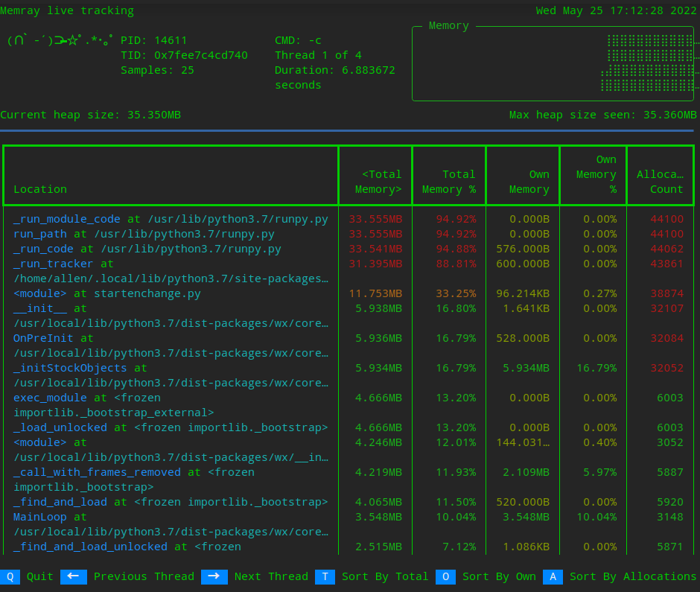Select the TID: 0x7fee7c4cd740 text
The image size is (700, 592).
point(184,55)
